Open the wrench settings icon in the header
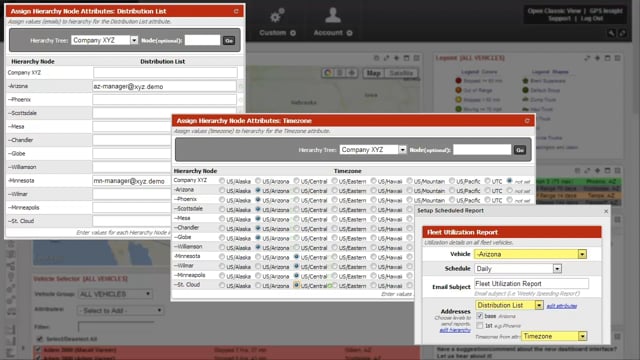This screenshot has height=360, width=640. (x=611, y=33)
